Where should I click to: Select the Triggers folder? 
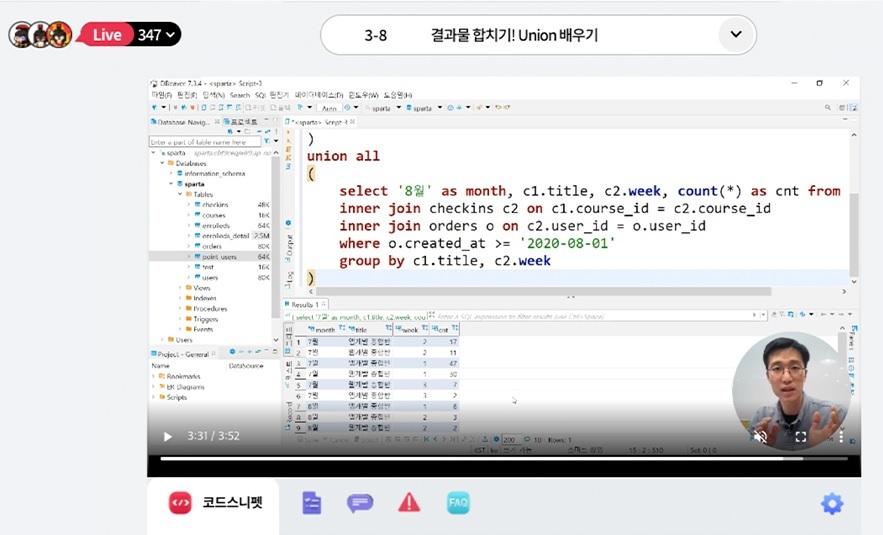(x=206, y=319)
